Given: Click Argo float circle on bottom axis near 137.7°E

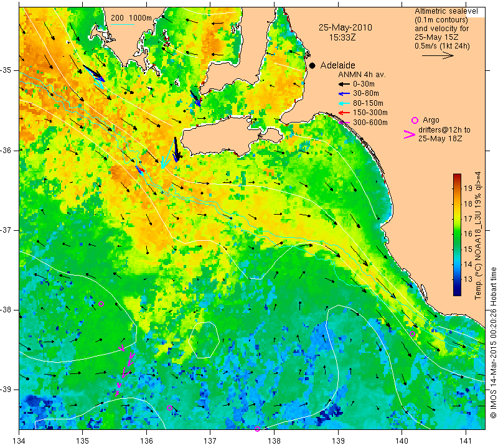Looking at the screenshot, I should (x=257, y=429).
